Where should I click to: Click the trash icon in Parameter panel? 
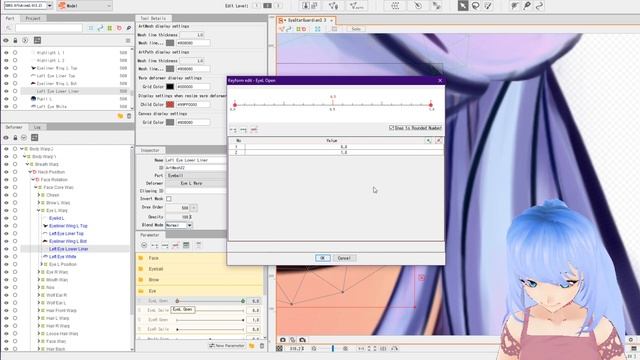pos(262,346)
